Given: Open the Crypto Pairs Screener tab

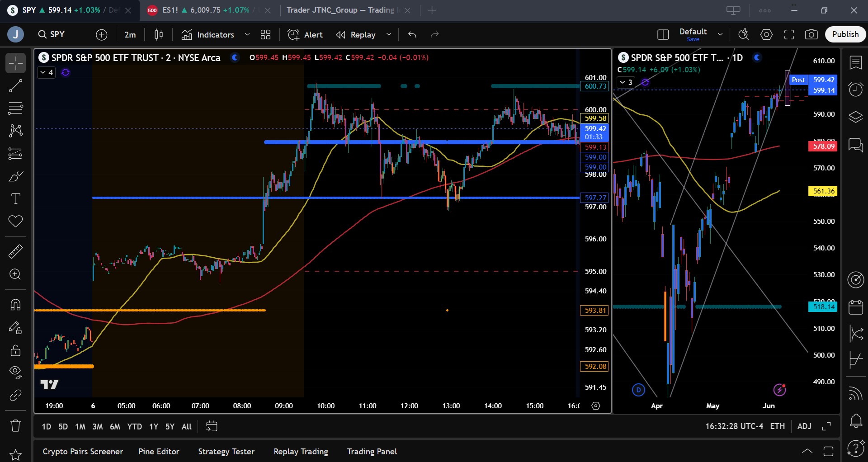Looking at the screenshot, I should [83, 452].
